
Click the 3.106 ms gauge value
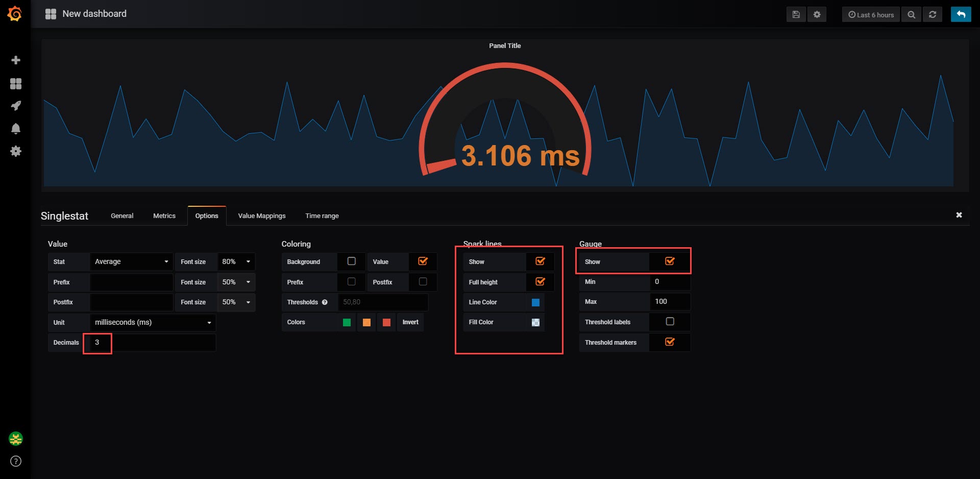(x=520, y=155)
